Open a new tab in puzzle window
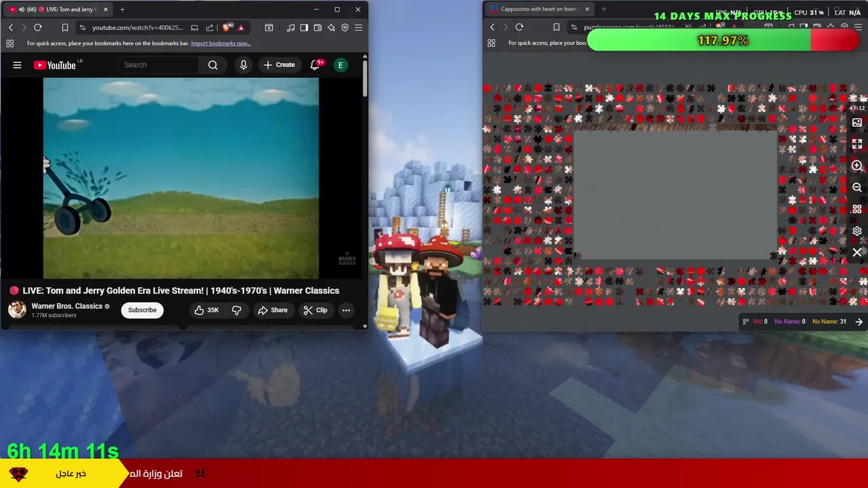The width and height of the screenshot is (868, 488). [604, 9]
